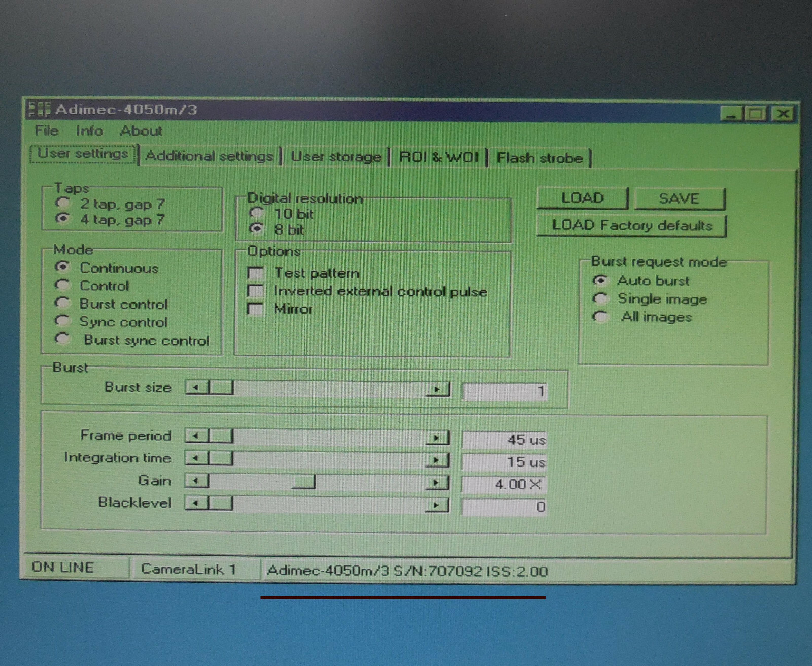Toggle Inverted external control pulse checkbox
The height and width of the screenshot is (666, 812).
367,291
